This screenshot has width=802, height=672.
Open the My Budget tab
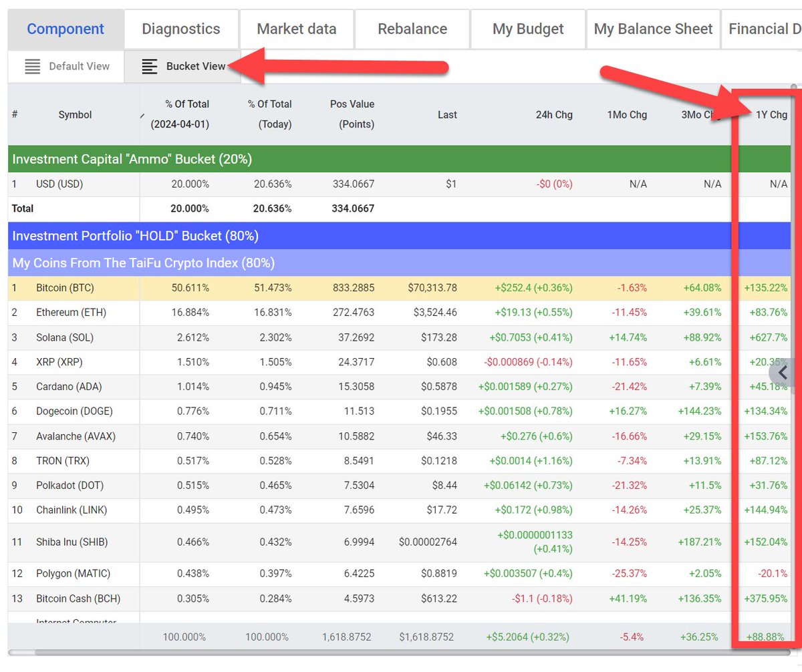tap(528, 29)
